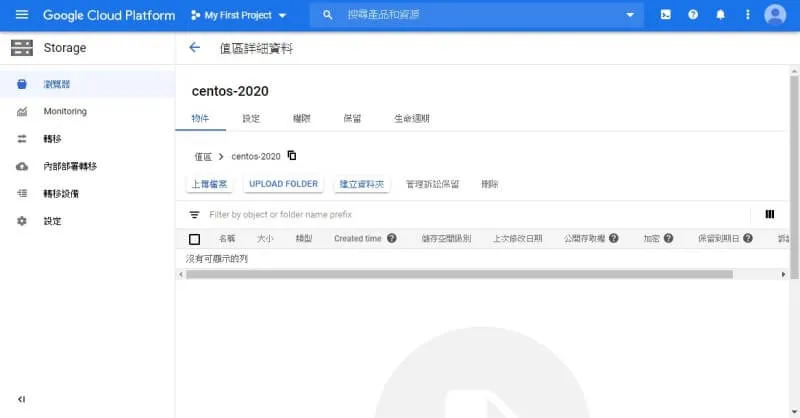Show help for 公開存取權 column
The image size is (800, 418).
614,238
